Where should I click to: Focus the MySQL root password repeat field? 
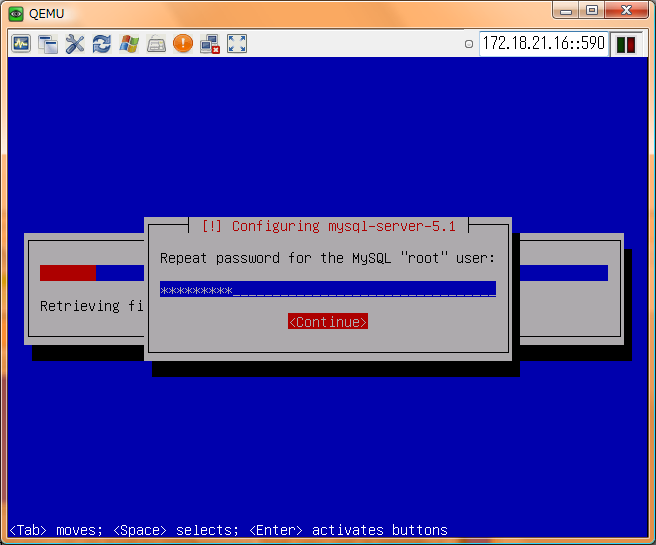328,289
